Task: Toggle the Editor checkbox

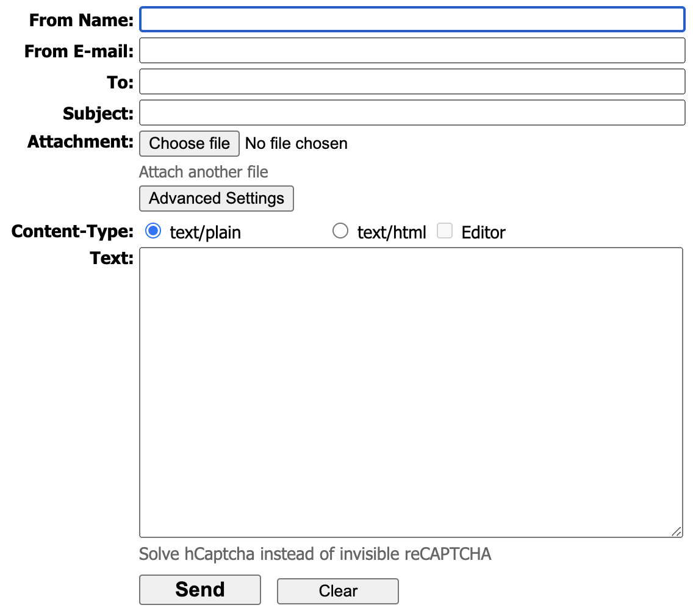Action: (445, 231)
